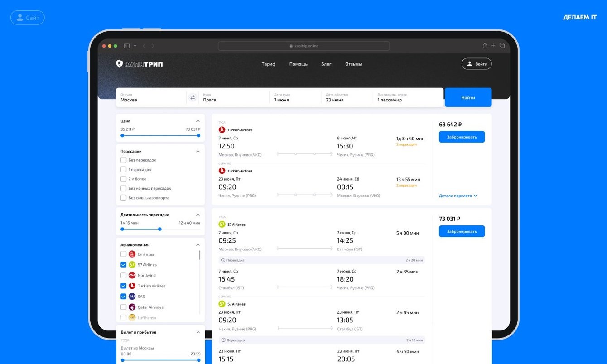Click the 'Войти' login button
Image resolution: width=607 pixels, height=364 pixels.
point(477,64)
